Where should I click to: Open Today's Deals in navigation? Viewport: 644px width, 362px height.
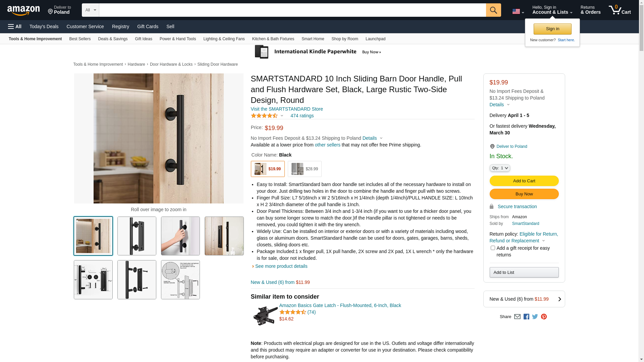pyautogui.click(x=44, y=26)
